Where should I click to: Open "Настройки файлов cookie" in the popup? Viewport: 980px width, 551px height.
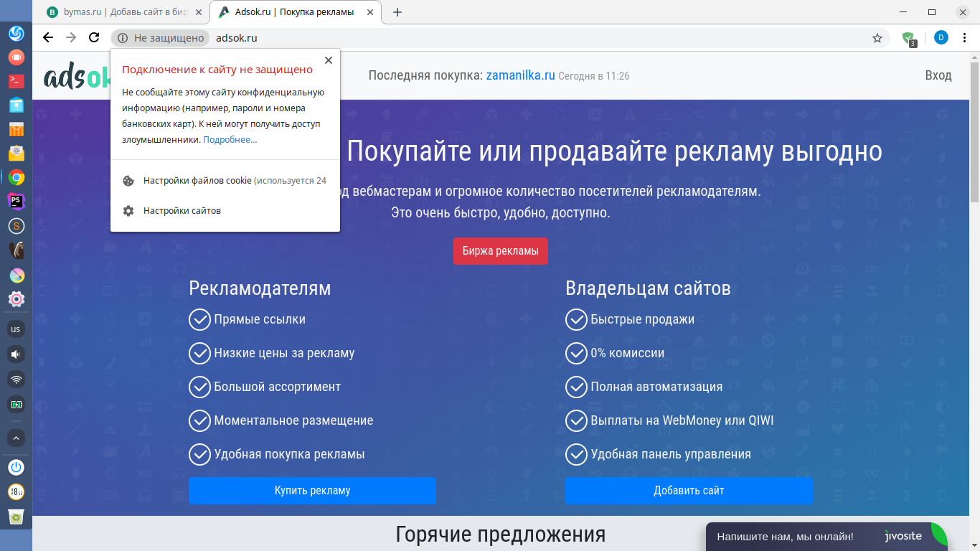197,181
